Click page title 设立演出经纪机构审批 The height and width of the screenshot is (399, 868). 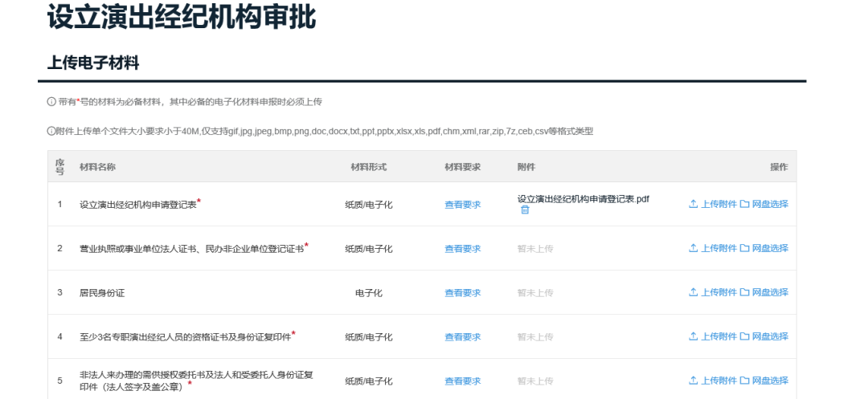[182, 17]
